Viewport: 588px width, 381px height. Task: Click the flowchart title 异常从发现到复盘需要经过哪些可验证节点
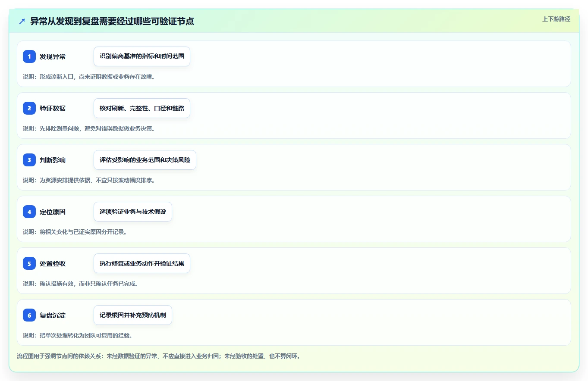pyautogui.click(x=112, y=21)
